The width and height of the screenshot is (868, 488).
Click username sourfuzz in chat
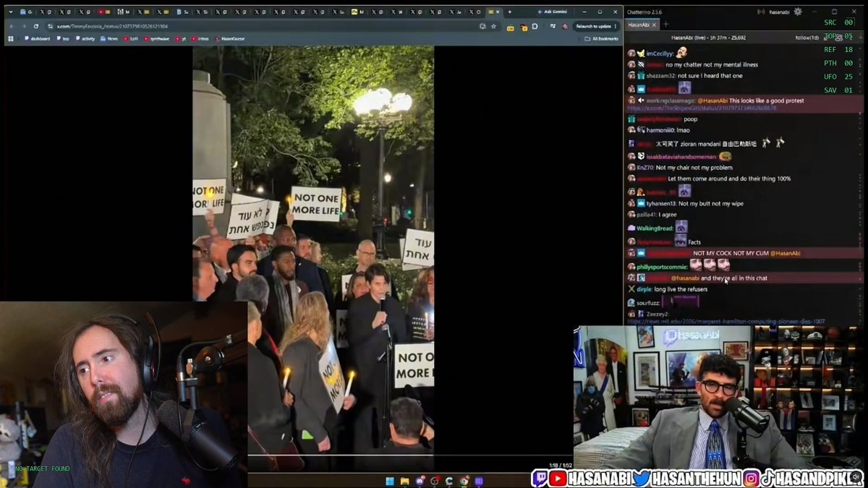(x=649, y=303)
